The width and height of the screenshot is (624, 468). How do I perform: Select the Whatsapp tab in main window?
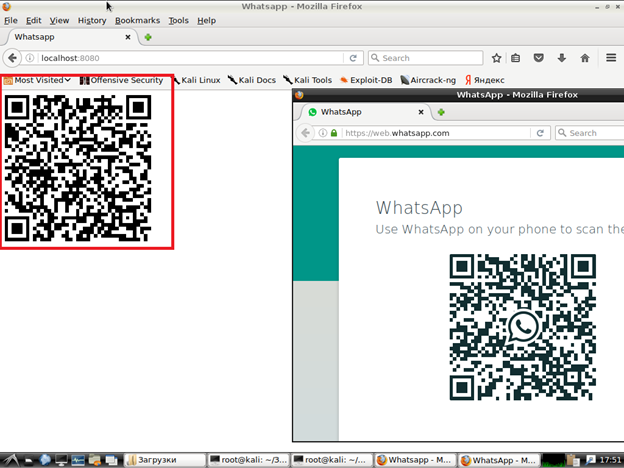coord(60,37)
